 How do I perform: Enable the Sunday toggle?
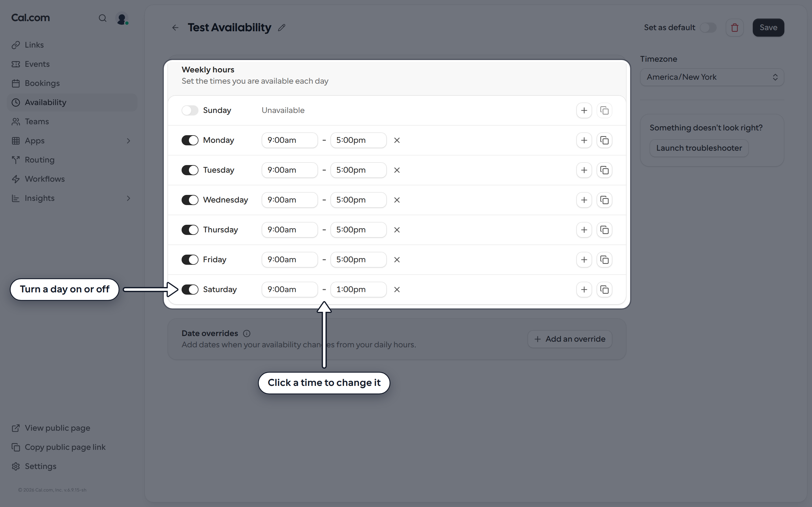[190, 110]
